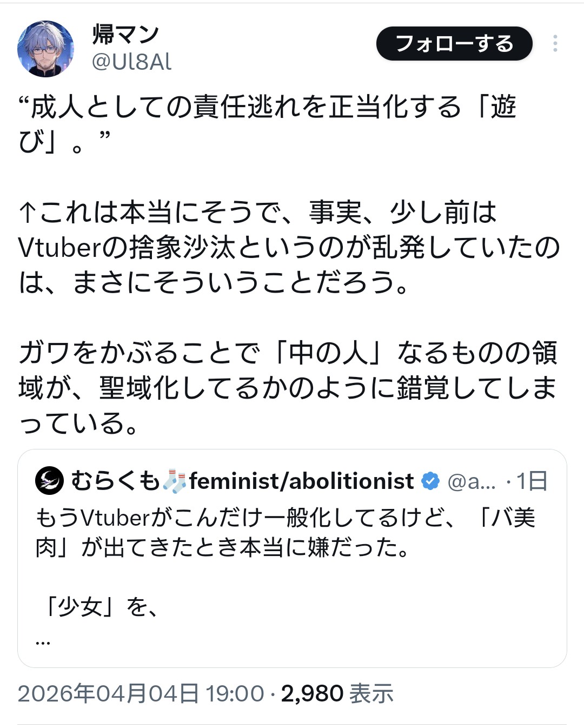
Task: Click the socks emoji in quoted name
Action: [x=174, y=481]
